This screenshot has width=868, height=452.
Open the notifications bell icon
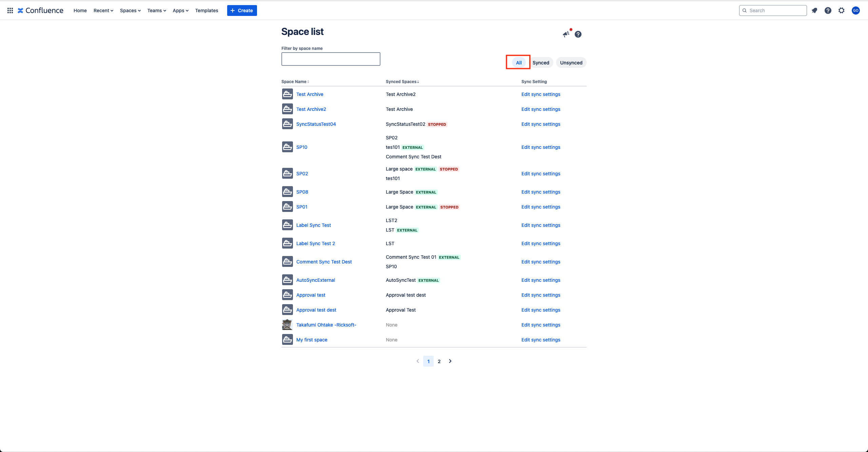(x=814, y=11)
